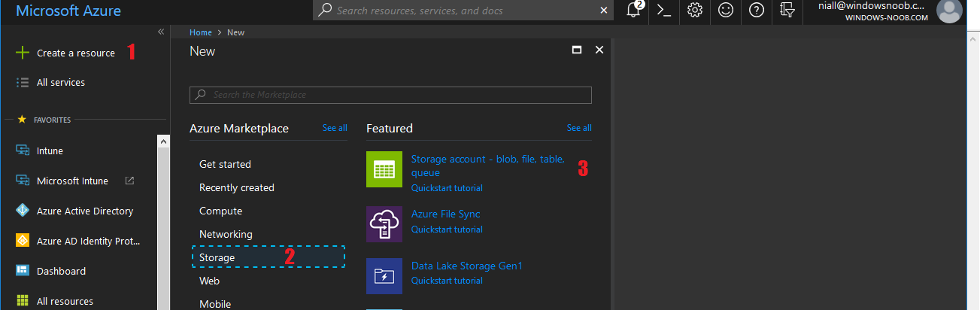Close the New blade

click(x=599, y=50)
